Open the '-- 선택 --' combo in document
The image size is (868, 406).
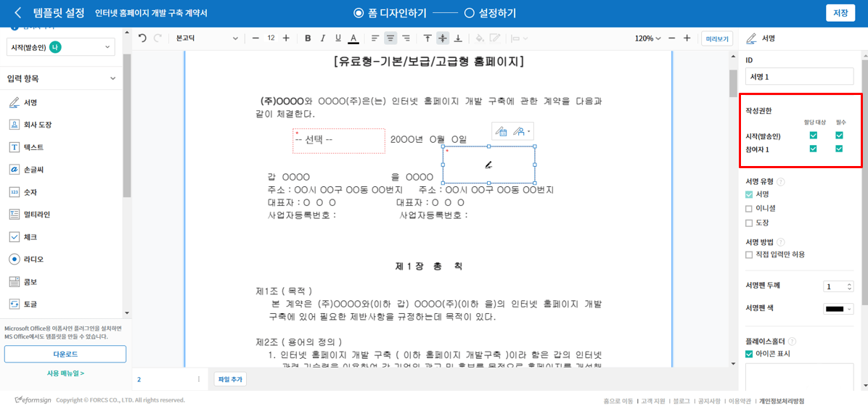339,141
